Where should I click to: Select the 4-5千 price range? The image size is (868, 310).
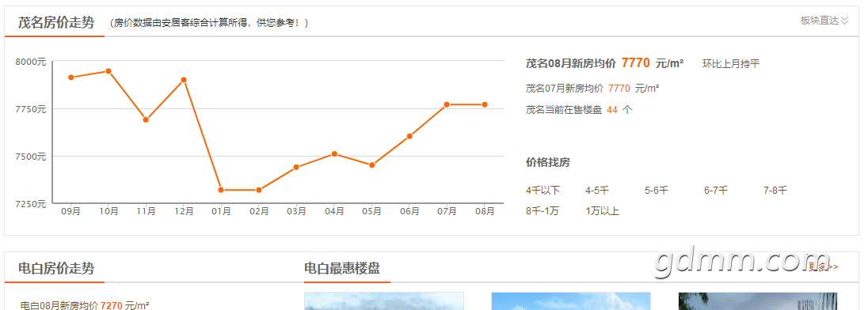(597, 191)
